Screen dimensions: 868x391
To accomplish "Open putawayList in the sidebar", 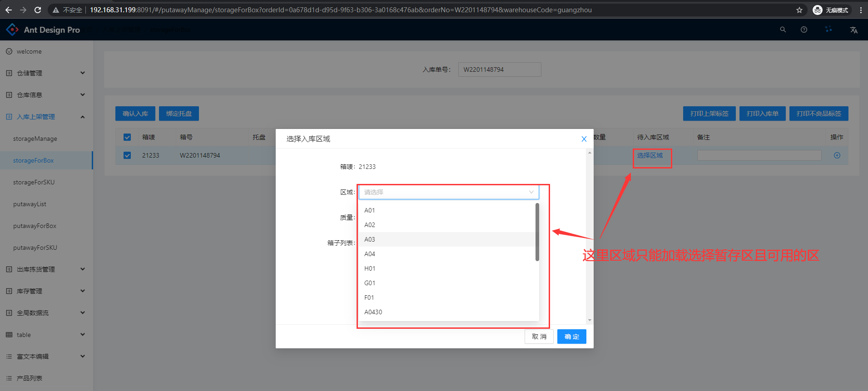I will tap(30, 204).
